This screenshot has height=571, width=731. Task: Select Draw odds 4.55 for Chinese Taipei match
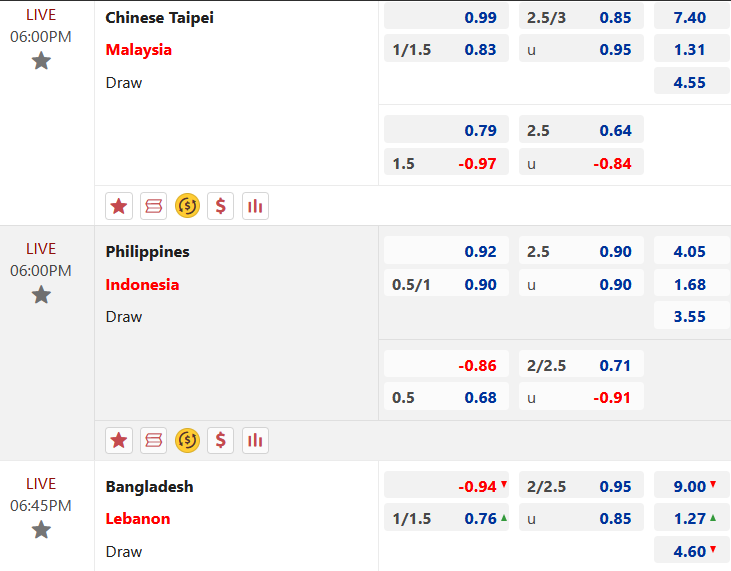(x=691, y=82)
